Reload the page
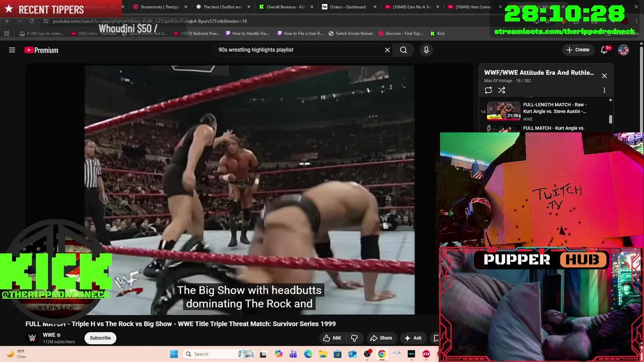The width and height of the screenshot is (644, 362). tap(32, 21)
